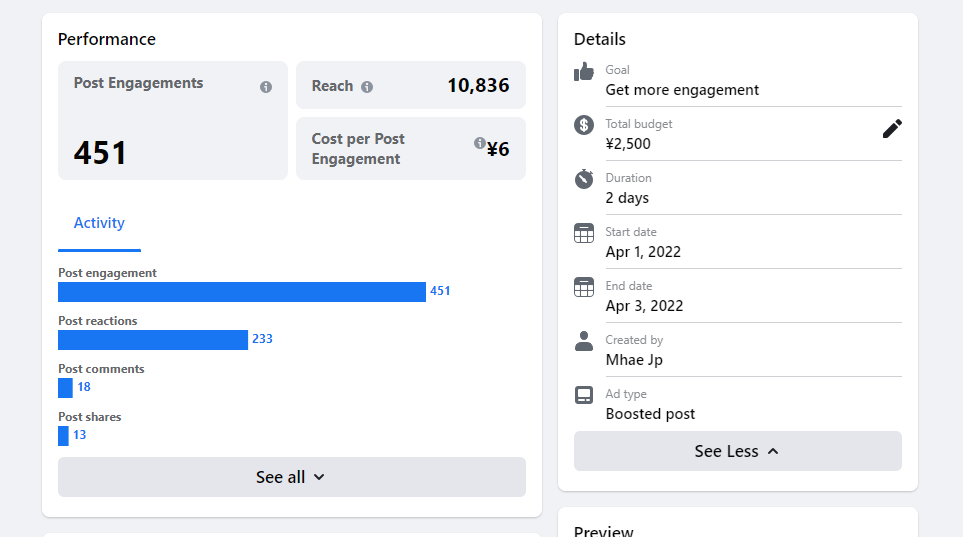Select the Activity tab
963x537 pixels.
99,223
